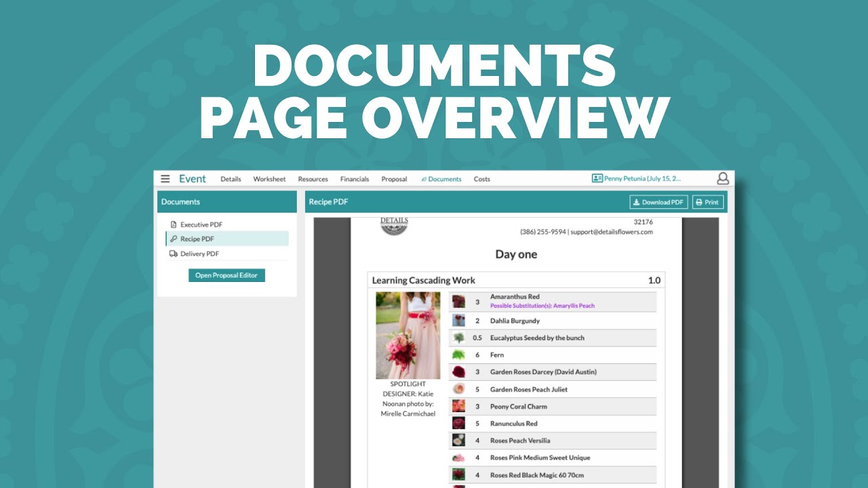Click the Day one heading
The image size is (868, 488).
point(516,254)
